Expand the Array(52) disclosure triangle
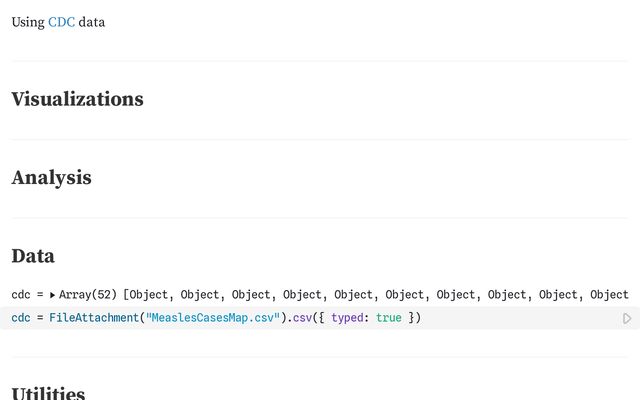This screenshot has width=640, height=400. coord(52,295)
